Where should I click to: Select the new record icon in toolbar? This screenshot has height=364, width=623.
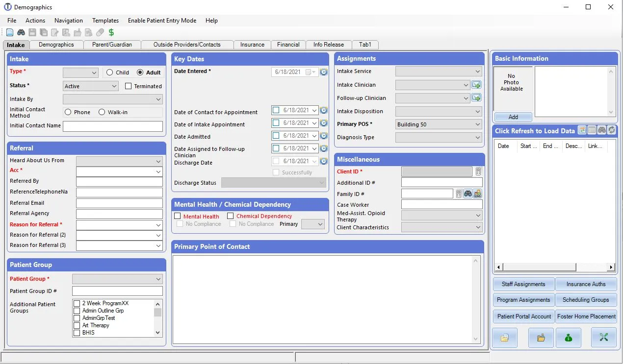(9, 32)
